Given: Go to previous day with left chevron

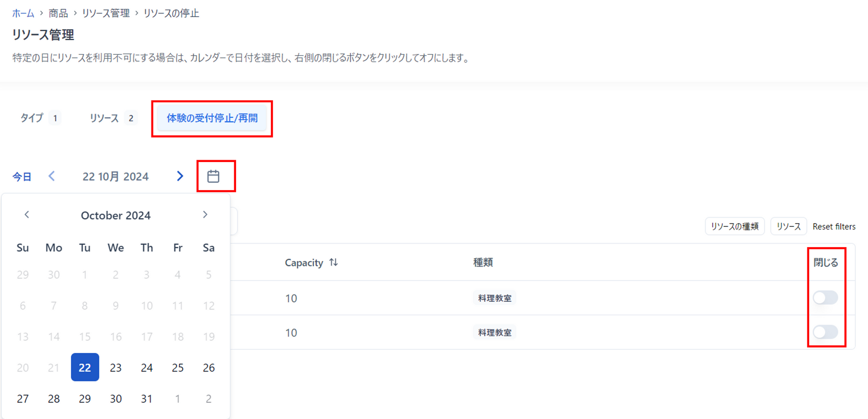Looking at the screenshot, I should [x=52, y=176].
